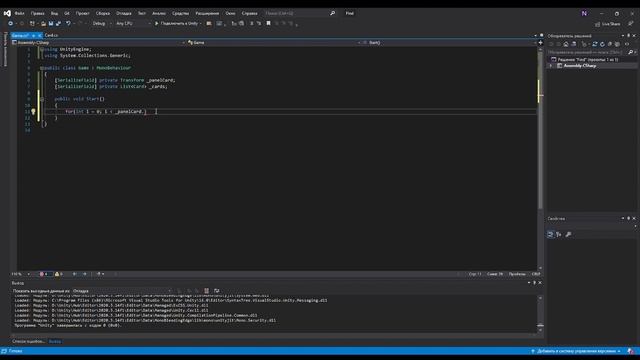The height and width of the screenshot is (360, 640).
Task: Click the next issue navigation arrow
Action: coord(84,274)
